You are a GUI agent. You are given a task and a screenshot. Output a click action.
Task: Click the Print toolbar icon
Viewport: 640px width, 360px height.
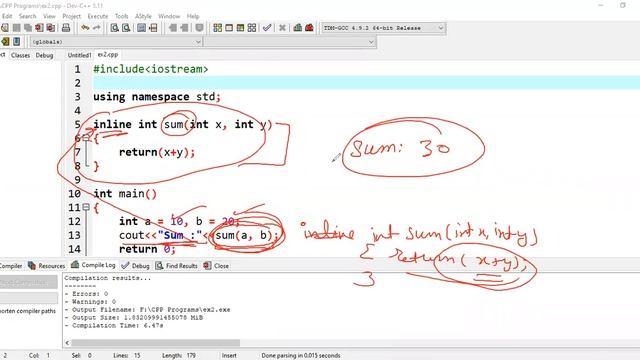66,28
